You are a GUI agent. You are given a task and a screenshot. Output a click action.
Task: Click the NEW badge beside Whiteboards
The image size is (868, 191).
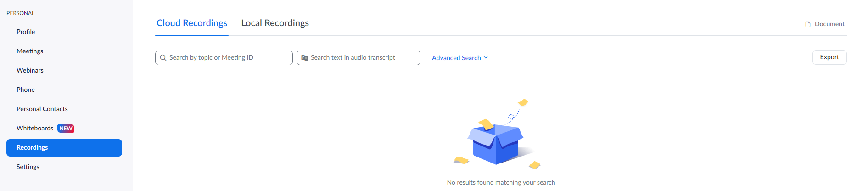click(66, 129)
